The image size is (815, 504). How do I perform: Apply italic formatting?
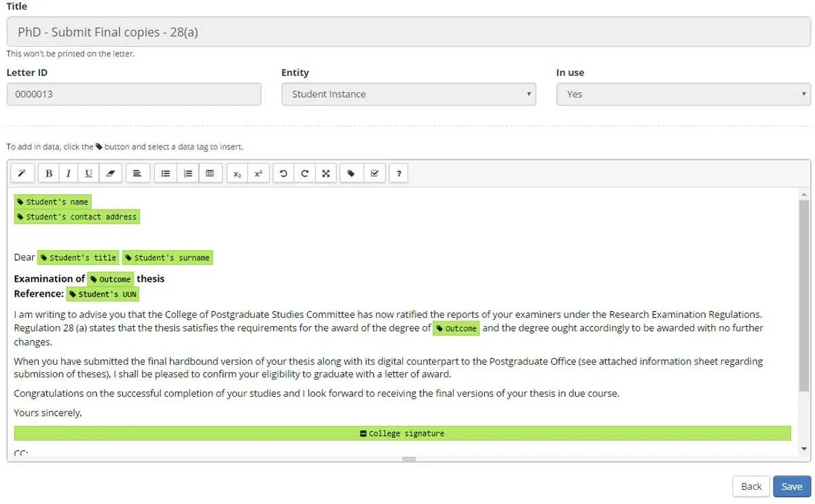pyautogui.click(x=68, y=174)
